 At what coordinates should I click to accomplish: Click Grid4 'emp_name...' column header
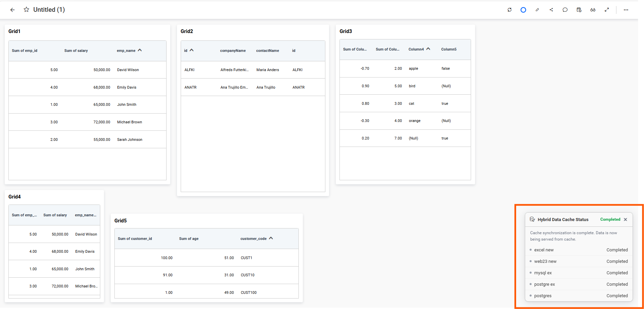click(x=85, y=215)
